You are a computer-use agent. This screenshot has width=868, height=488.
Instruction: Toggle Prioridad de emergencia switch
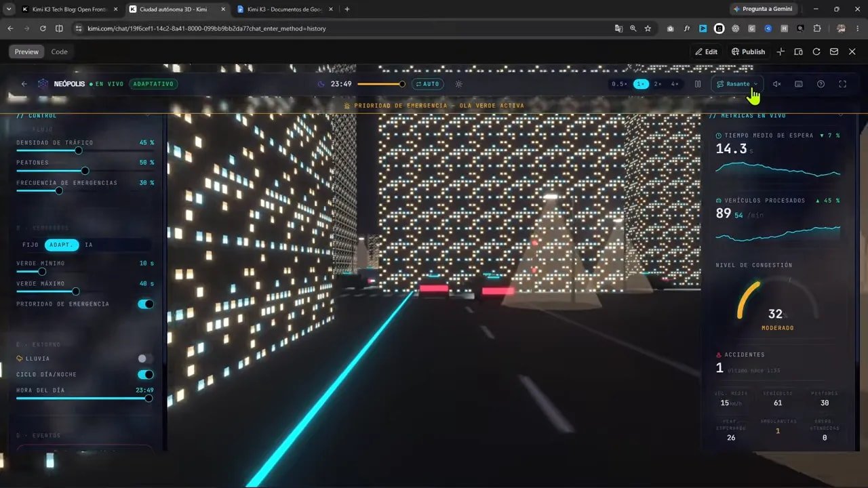[146, 304]
